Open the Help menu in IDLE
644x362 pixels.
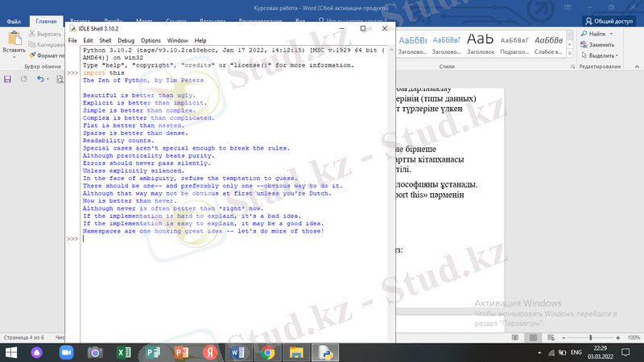point(200,41)
